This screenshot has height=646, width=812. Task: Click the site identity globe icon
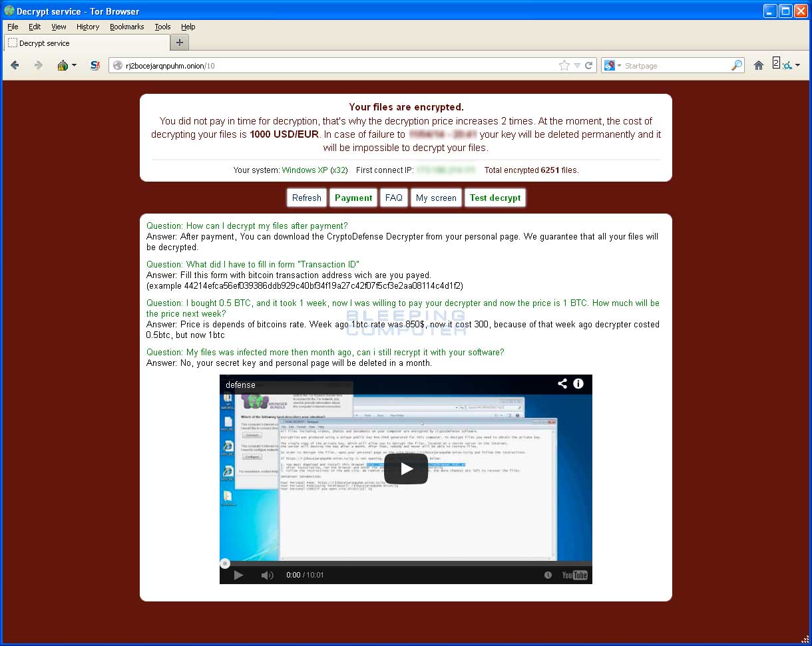118,65
